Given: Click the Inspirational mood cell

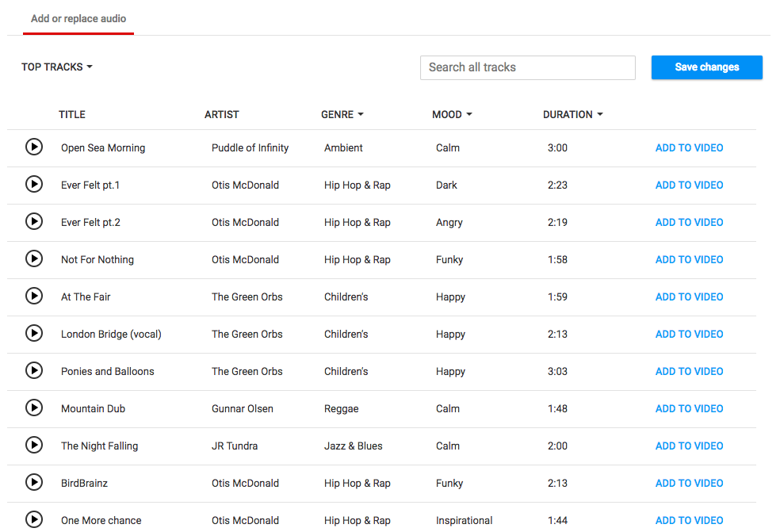Looking at the screenshot, I should point(464,520).
